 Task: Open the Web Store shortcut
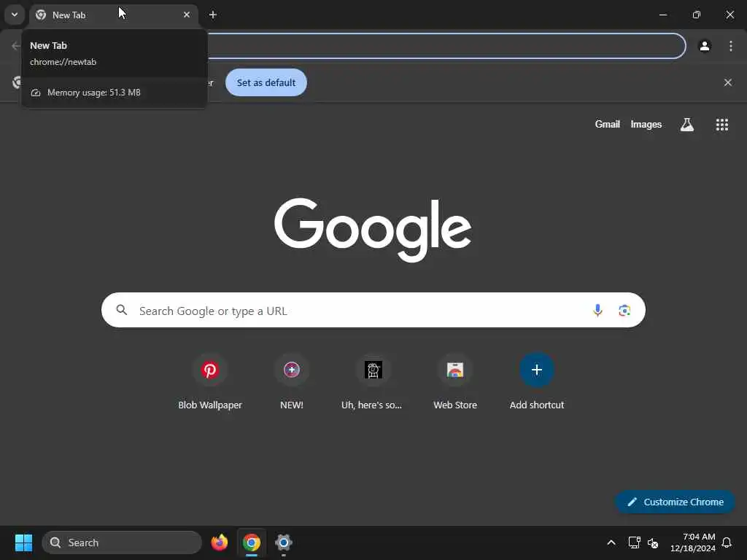455,382
